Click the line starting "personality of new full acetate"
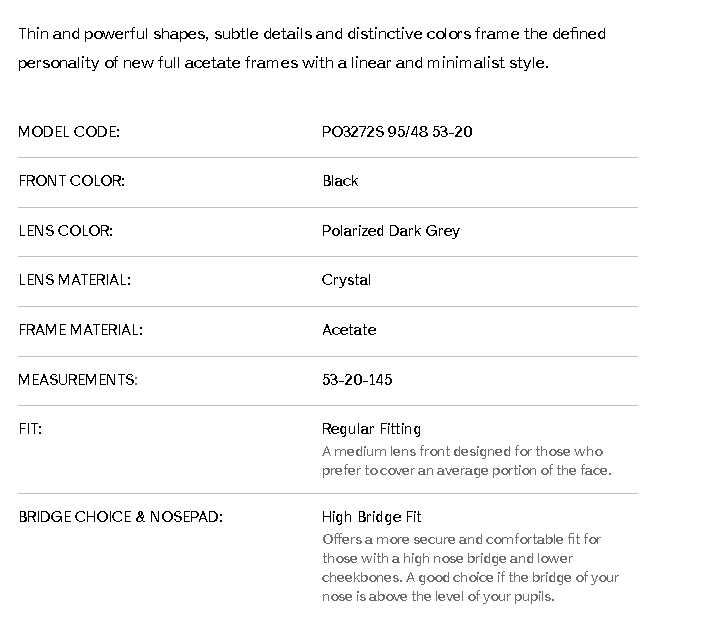The height and width of the screenshot is (619, 712). pyautogui.click(x=283, y=63)
